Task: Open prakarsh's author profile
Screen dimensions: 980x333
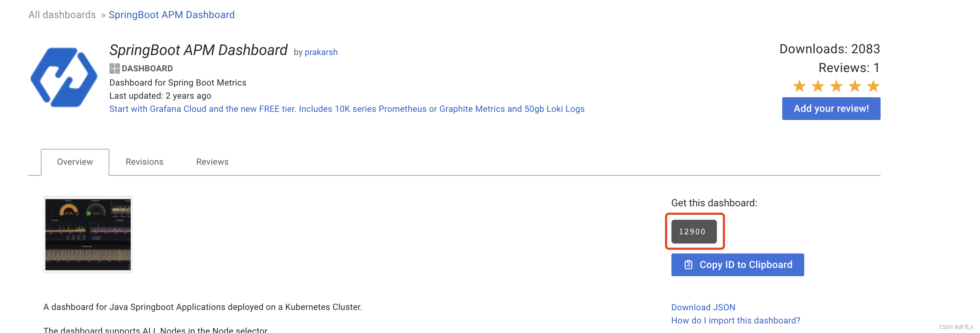Action: (321, 52)
